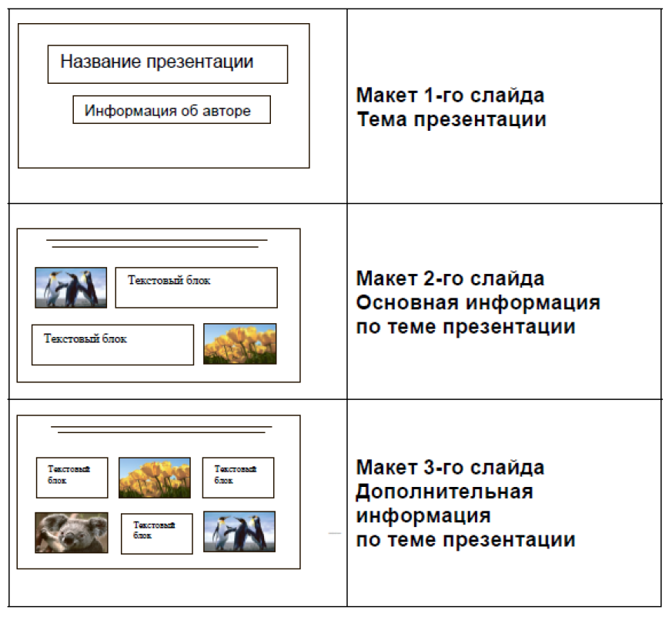Image resolution: width=672 pixels, height=620 pixels.
Task: Click the text block above the koala image
Action: pos(72,478)
